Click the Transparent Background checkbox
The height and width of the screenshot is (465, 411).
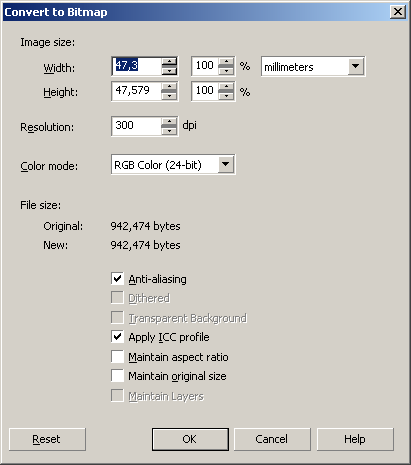click(x=117, y=317)
